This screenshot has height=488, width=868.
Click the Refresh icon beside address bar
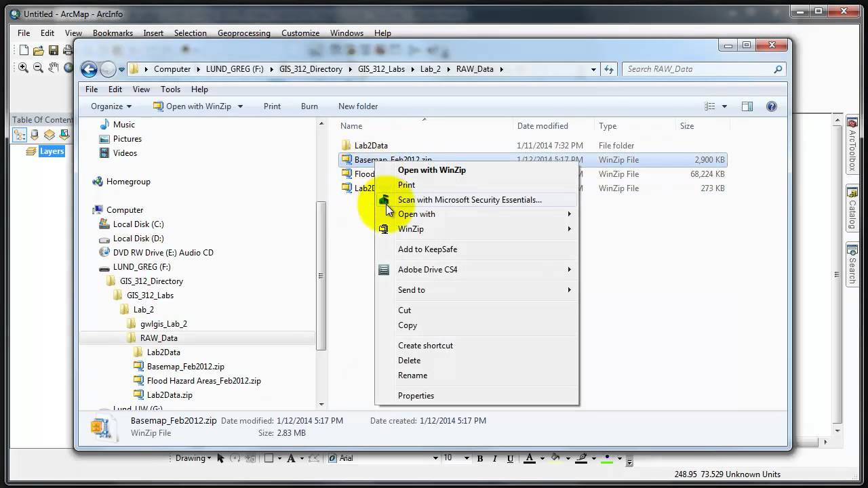(x=609, y=69)
